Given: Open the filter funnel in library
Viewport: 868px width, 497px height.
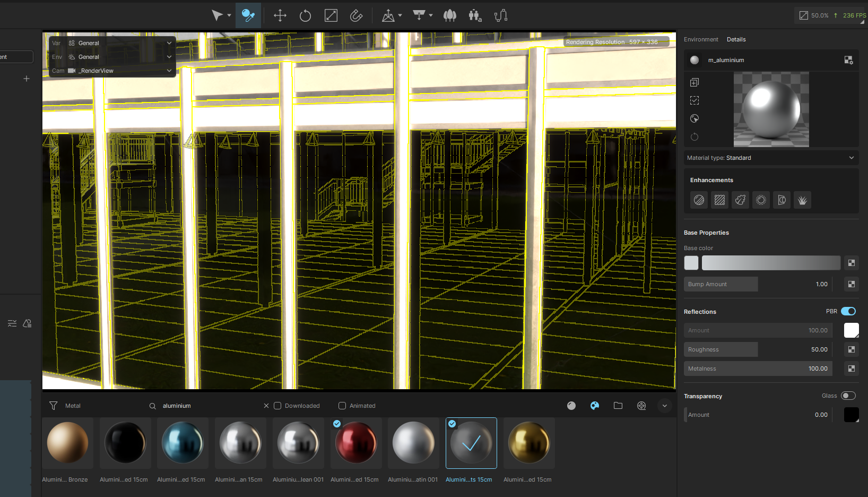Looking at the screenshot, I should tap(53, 406).
